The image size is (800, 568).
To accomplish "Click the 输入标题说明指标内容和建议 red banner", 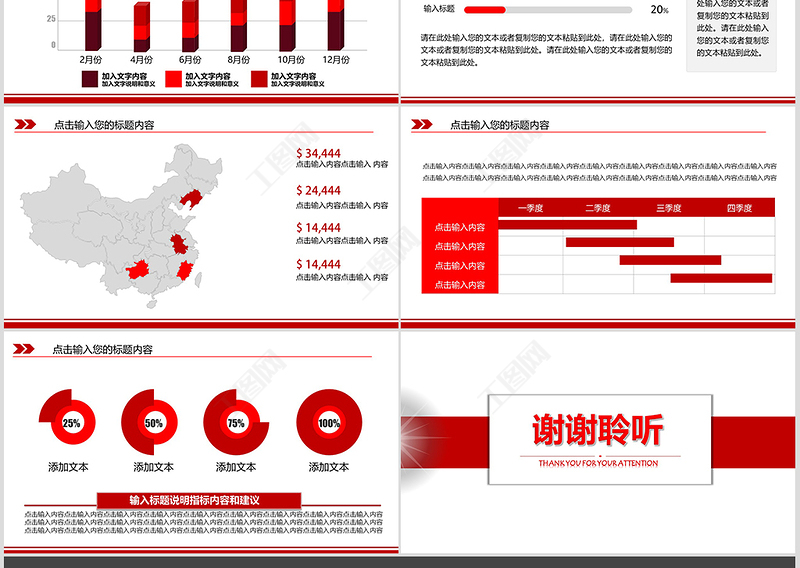I will pos(199,499).
